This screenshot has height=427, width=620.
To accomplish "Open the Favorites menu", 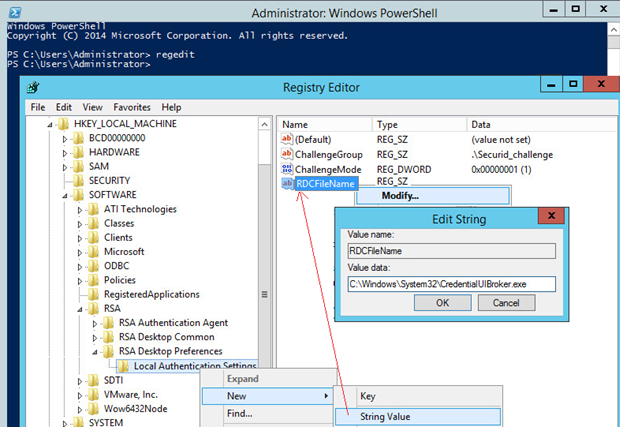I will 132,107.
